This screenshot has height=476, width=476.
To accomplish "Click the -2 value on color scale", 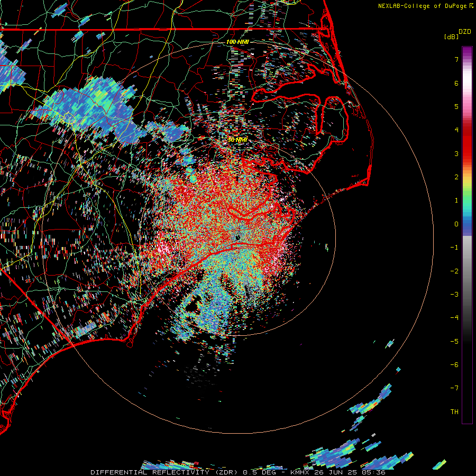I will tap(454, 271).
